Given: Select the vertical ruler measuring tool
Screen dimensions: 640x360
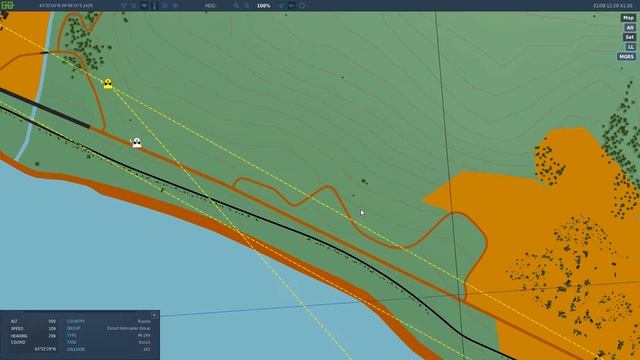Looking at the screenshot, I should [155, 6].
